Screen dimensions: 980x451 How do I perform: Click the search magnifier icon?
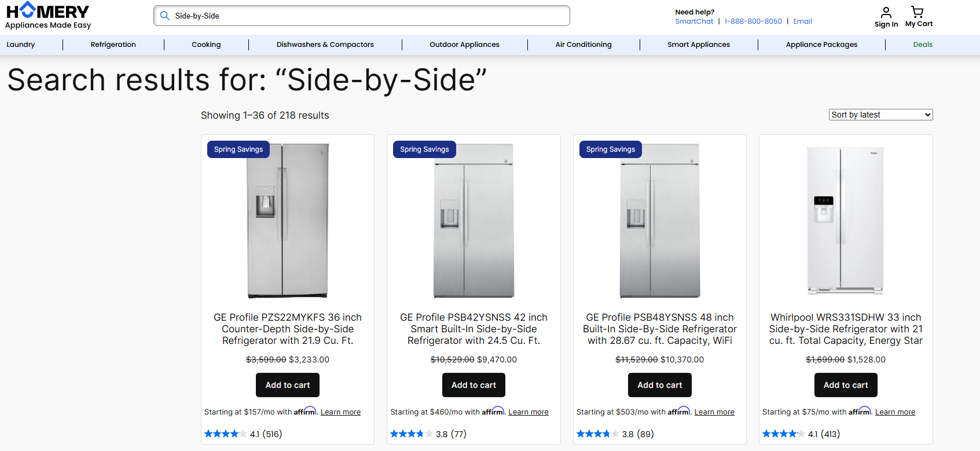click(x=165, y=16)
